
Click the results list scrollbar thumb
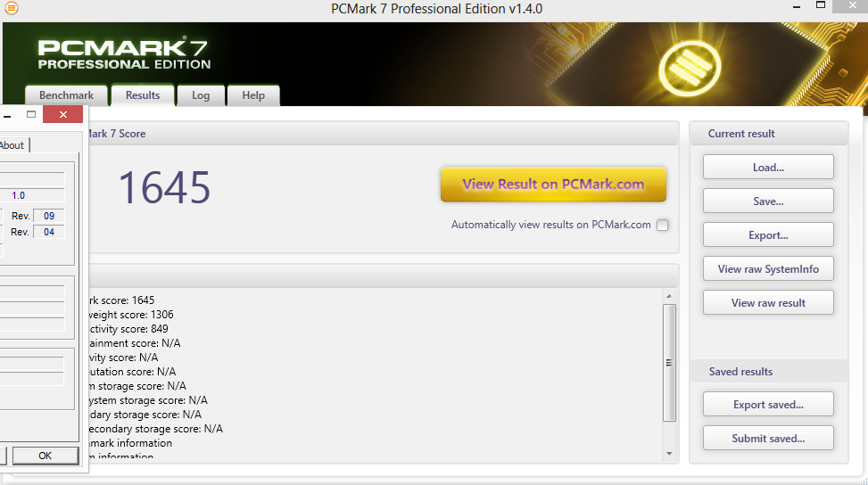[x=669, y=363]
